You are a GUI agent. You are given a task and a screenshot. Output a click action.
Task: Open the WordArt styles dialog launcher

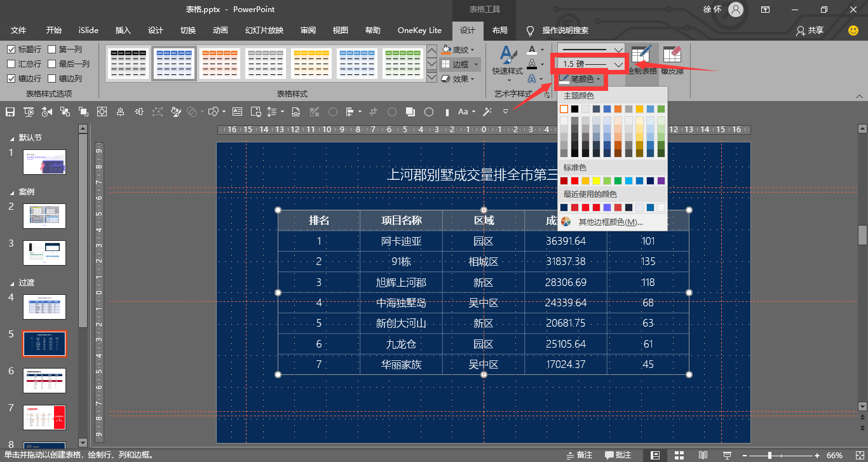coord(548,94)
